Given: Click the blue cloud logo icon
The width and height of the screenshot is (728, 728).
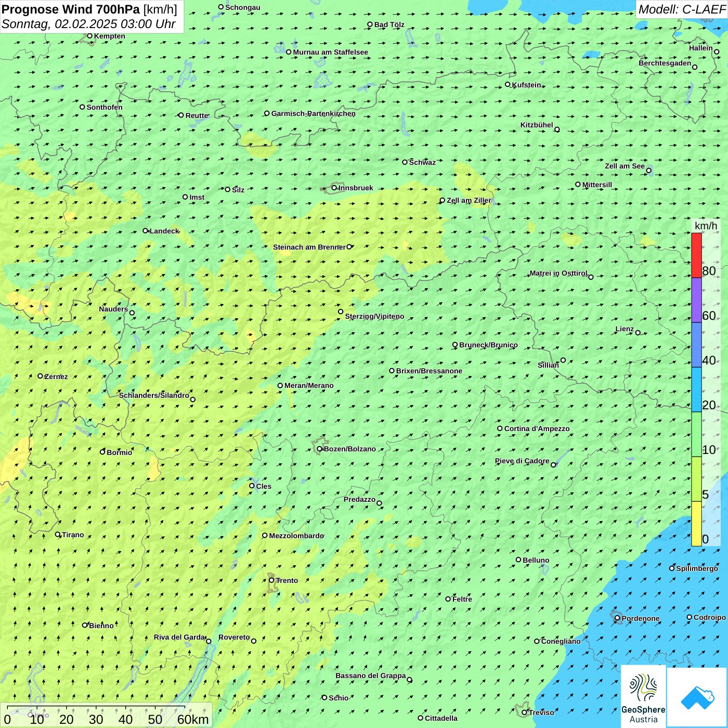Looking at the screenshot, I should pos(697,697).
